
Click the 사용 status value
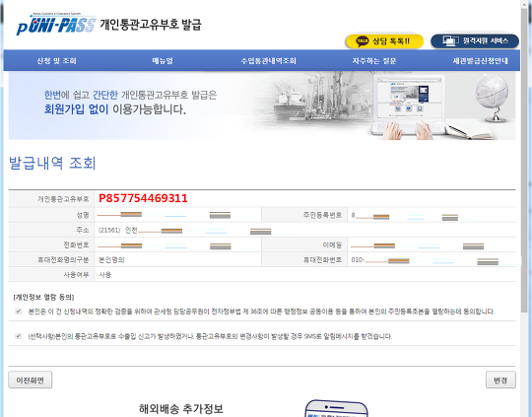click(104, 275)
